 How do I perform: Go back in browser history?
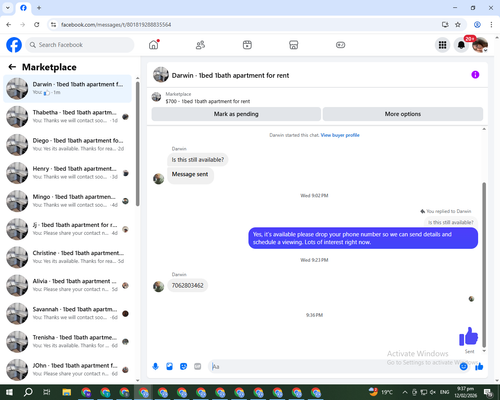click(x=9, y=24)
